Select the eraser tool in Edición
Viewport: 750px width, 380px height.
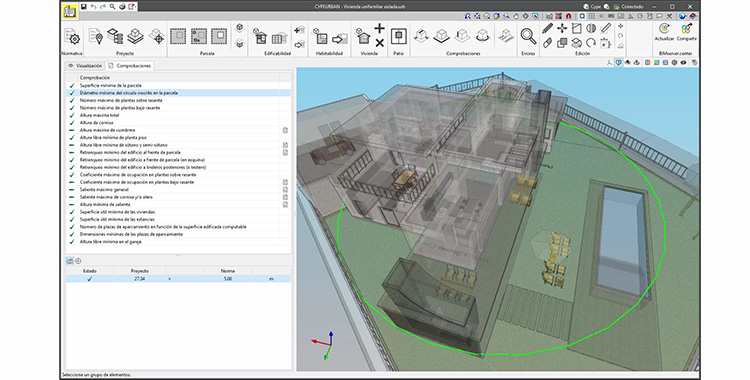(x=548, y=43)
